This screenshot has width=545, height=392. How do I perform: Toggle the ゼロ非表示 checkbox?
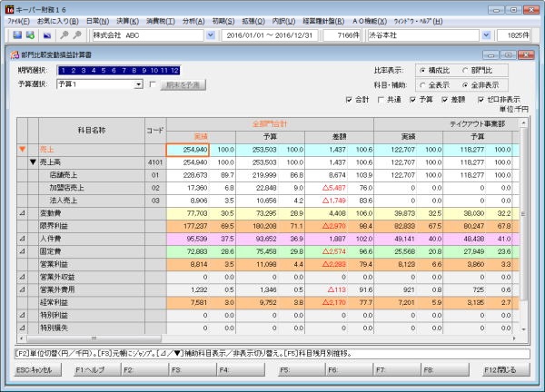pos(481,100)
